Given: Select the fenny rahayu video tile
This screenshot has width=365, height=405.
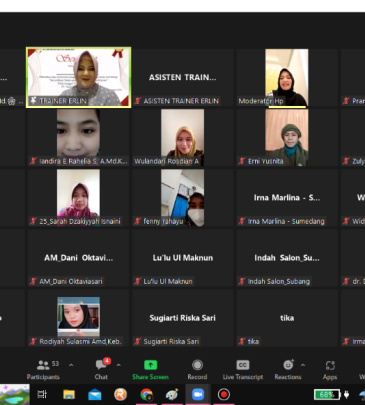Looking at the screenshot, I should pyautogui.click(x=182, y=198).
